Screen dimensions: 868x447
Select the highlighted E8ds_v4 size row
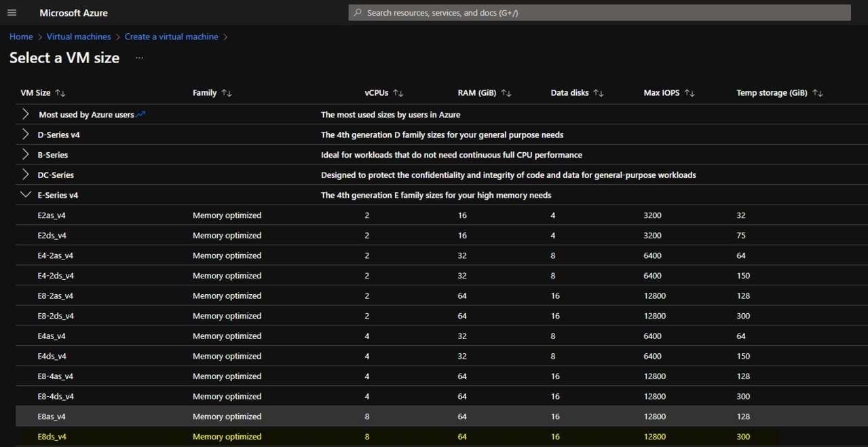[x=441, y=436]
